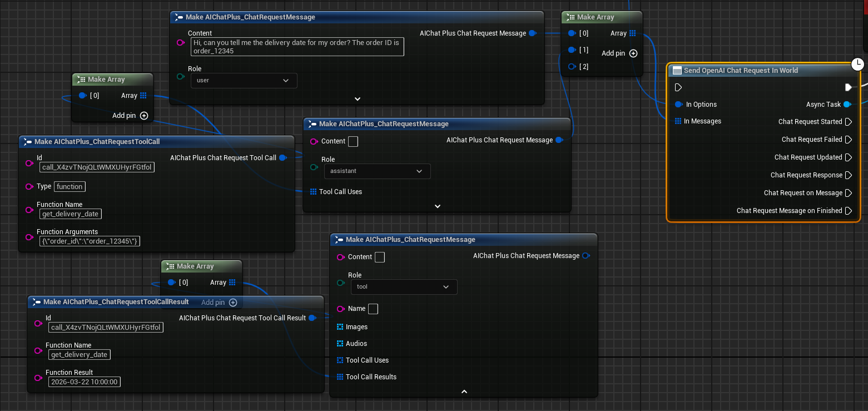Expand the user message node's advanced pins
This screenshot has width=868, height=411.
pyautogui.click(x=358, y=99)
